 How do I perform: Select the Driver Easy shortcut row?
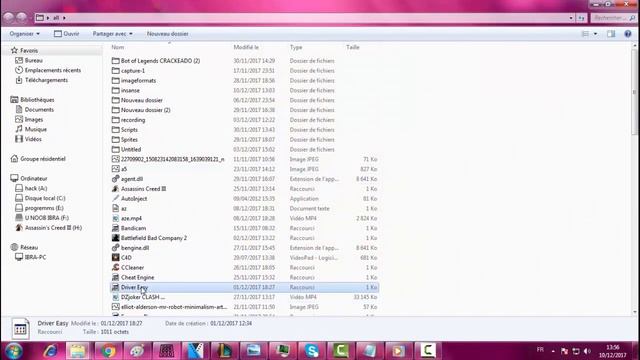point(244,287)
